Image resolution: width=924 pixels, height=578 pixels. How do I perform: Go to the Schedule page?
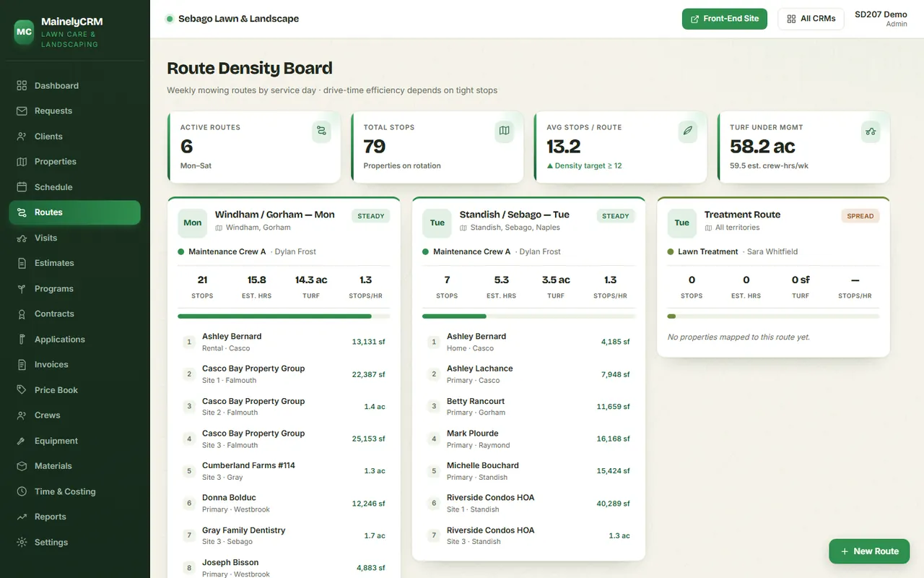(74, 186)
